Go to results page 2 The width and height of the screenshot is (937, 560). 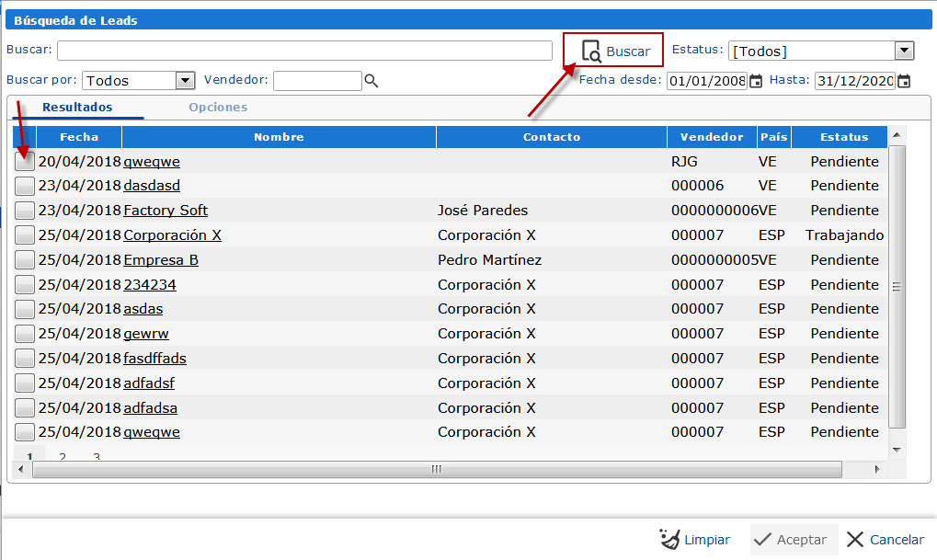[63, 456]
